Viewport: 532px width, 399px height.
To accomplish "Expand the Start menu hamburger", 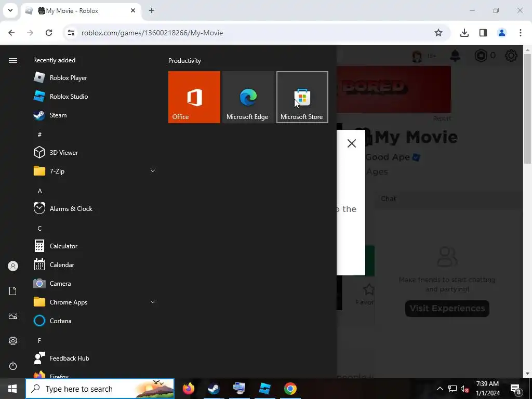I will coord(13,60).
